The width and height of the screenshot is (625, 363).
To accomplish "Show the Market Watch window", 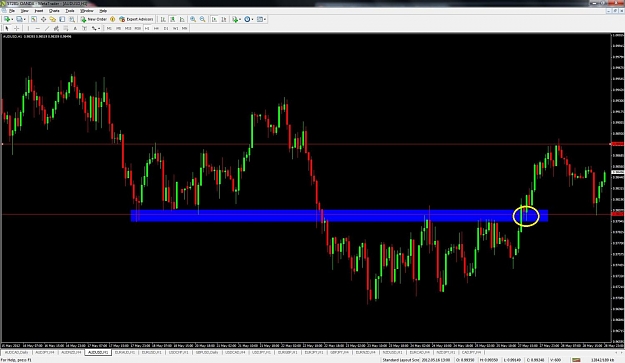I will click(34, 19).
